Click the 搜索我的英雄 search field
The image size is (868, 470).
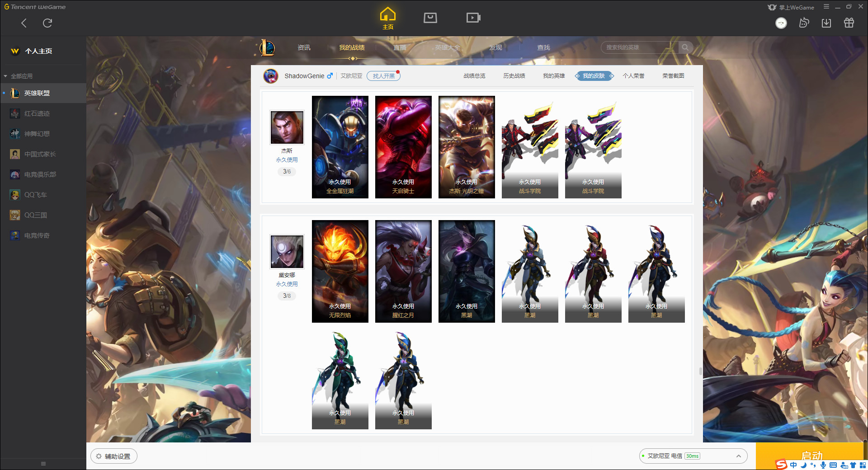click(x=640, y=47)
